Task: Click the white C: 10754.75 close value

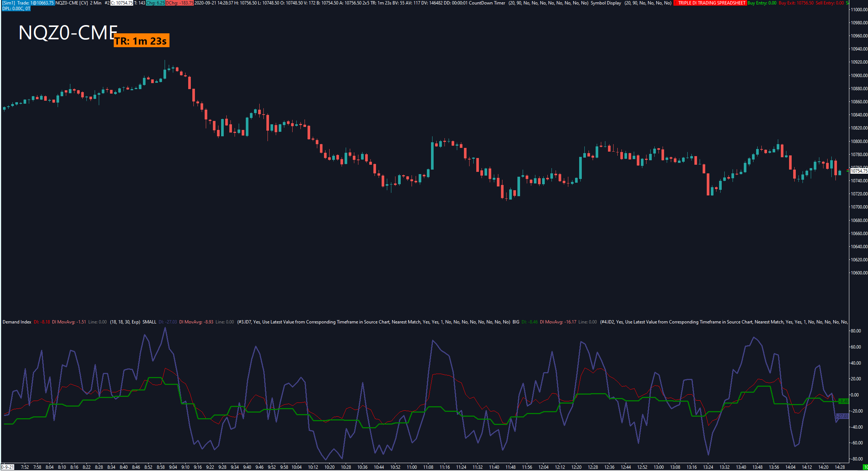Action: click(122, 3)
